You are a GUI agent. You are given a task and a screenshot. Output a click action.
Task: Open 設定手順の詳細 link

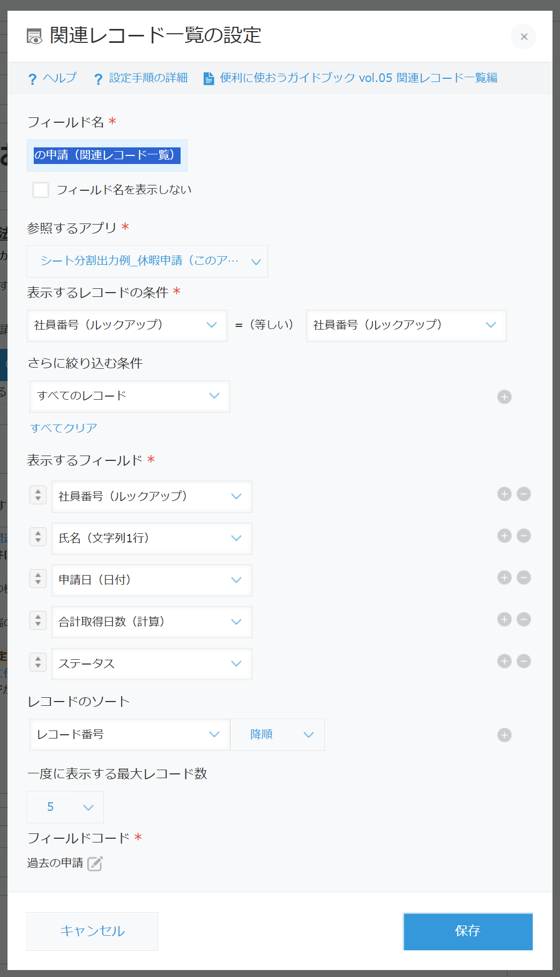coord(140,78)
